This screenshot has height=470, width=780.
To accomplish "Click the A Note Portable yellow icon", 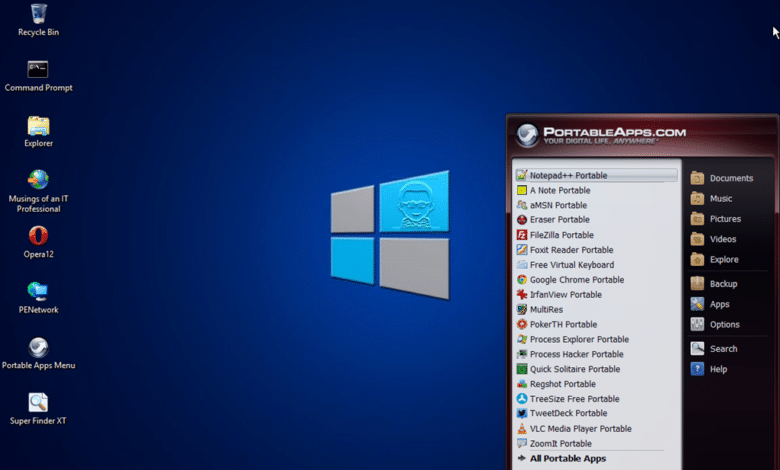I will tap(522, 190).
